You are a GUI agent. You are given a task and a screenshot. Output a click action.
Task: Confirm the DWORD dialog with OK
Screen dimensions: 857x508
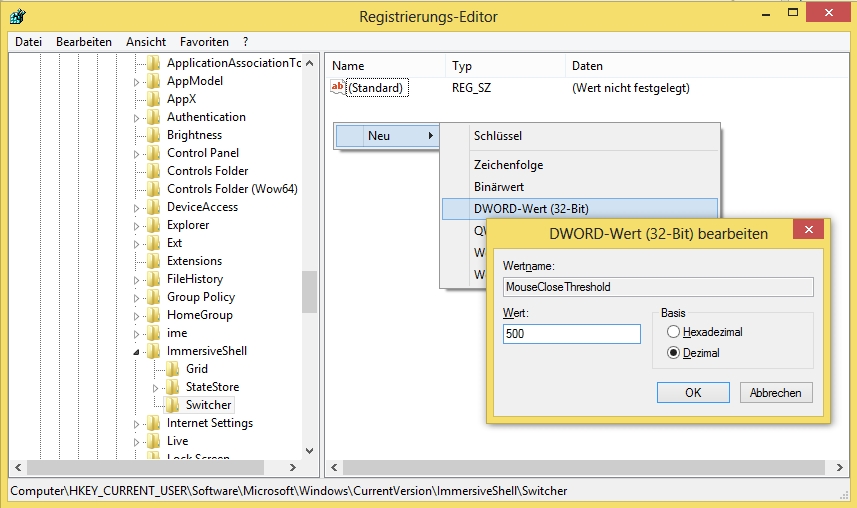point(693,393)
